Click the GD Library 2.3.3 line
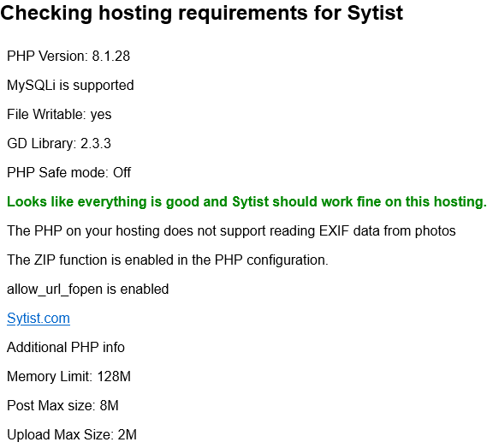Image resolution: width=493 pixels, height=448 pixels. [x=59, y=144]
